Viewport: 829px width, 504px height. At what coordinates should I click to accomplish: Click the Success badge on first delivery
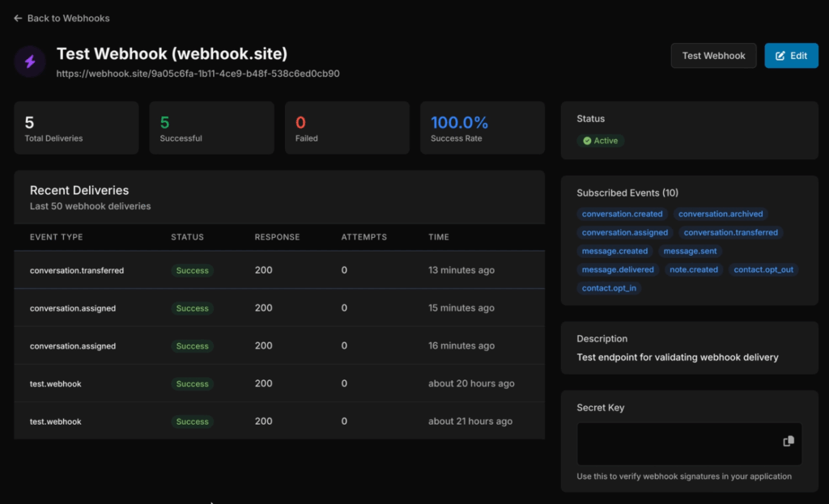192,270
